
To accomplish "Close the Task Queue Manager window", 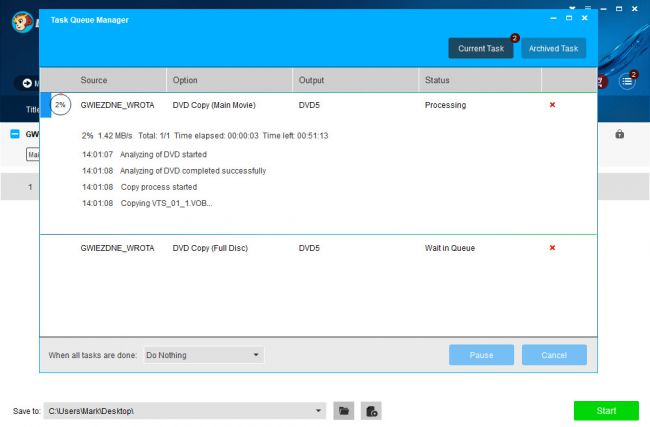I will [x=585, y=18].
